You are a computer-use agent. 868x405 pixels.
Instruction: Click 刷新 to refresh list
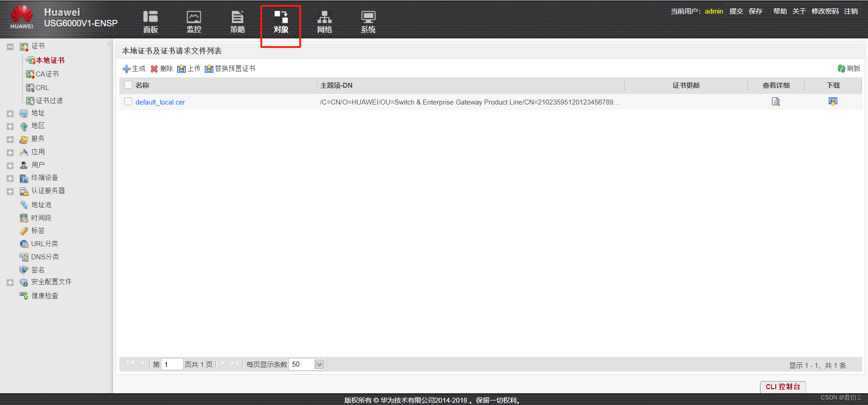pos(849,69)
